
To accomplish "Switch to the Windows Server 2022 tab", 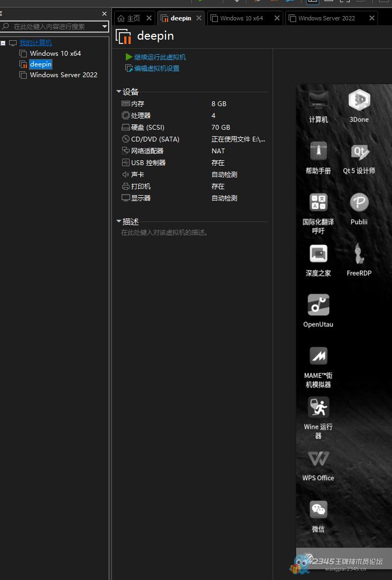I will [x=326, y=18].
